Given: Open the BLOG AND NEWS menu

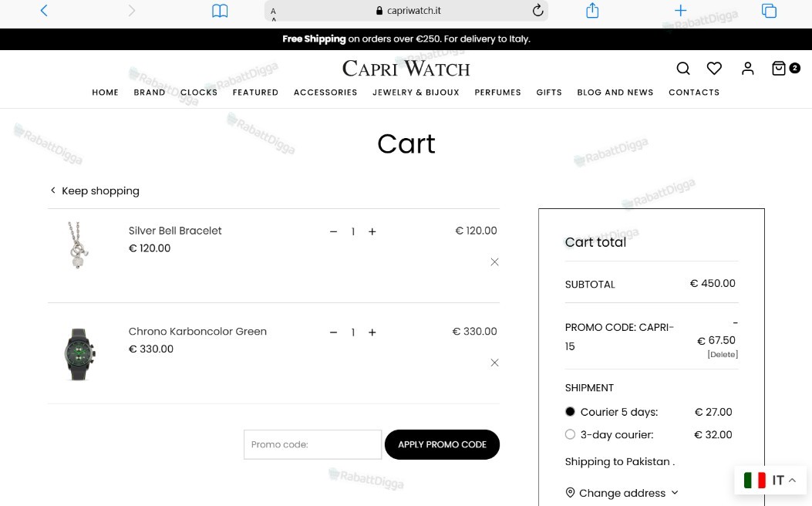Looking at the screenshot, I should coord(615,93).
